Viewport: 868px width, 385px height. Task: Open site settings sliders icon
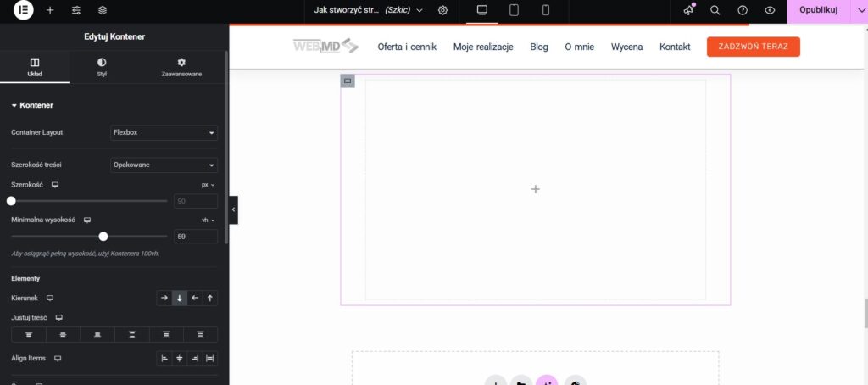[x=76, y=10]
